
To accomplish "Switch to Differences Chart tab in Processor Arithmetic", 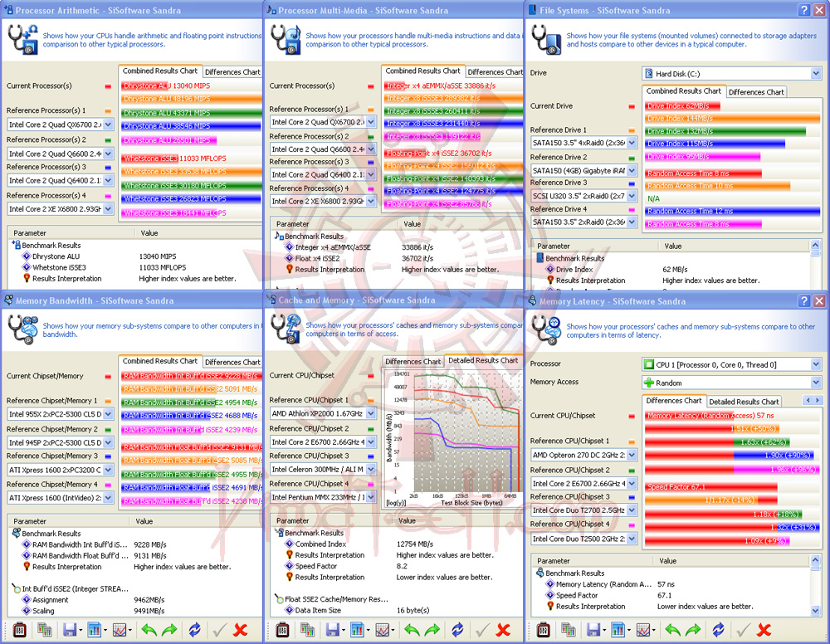I will click(x=232, y=72).
